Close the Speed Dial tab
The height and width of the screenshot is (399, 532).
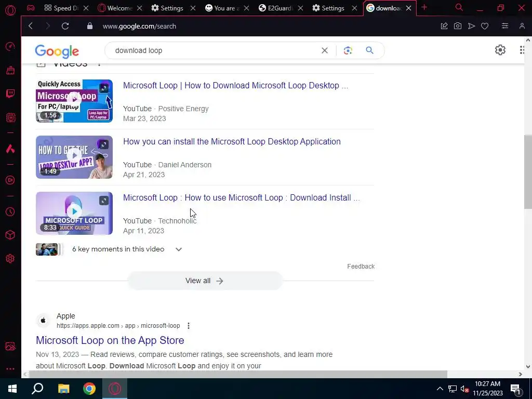point(86,8)
